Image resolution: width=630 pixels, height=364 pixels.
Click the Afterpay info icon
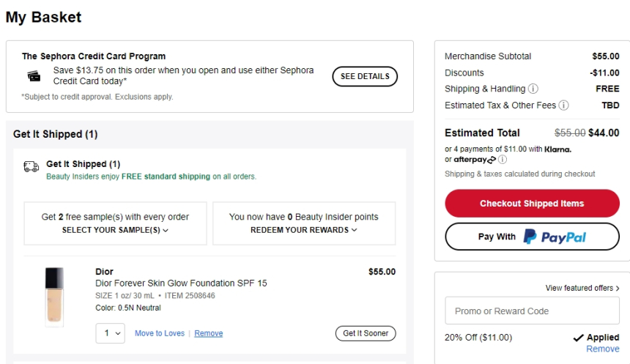(503, 160)
